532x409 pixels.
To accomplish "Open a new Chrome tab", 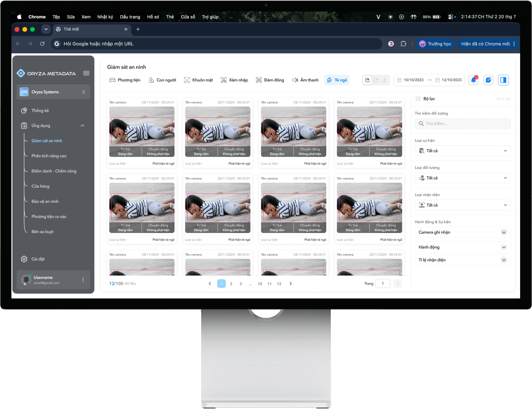I will tap(138, 29).
